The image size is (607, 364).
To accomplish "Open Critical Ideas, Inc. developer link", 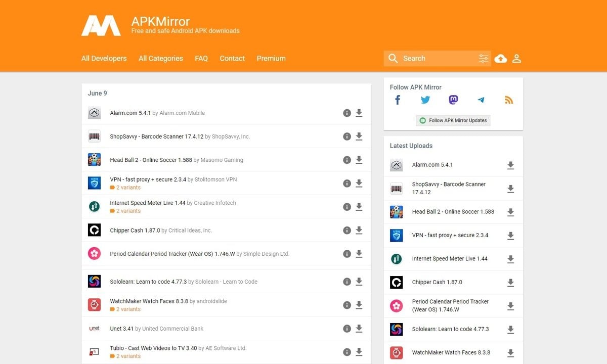I will click(190, 231).
